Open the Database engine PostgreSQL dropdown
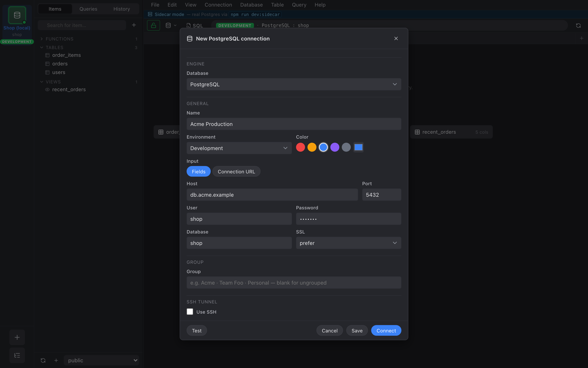Screen dimensions: 588x368 point(294,84)
